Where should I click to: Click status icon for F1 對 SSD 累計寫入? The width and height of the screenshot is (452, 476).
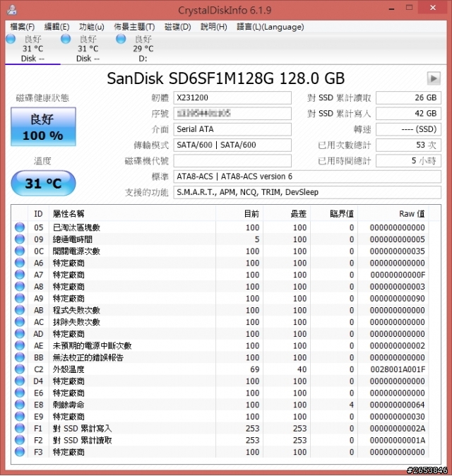pos(20,429)
